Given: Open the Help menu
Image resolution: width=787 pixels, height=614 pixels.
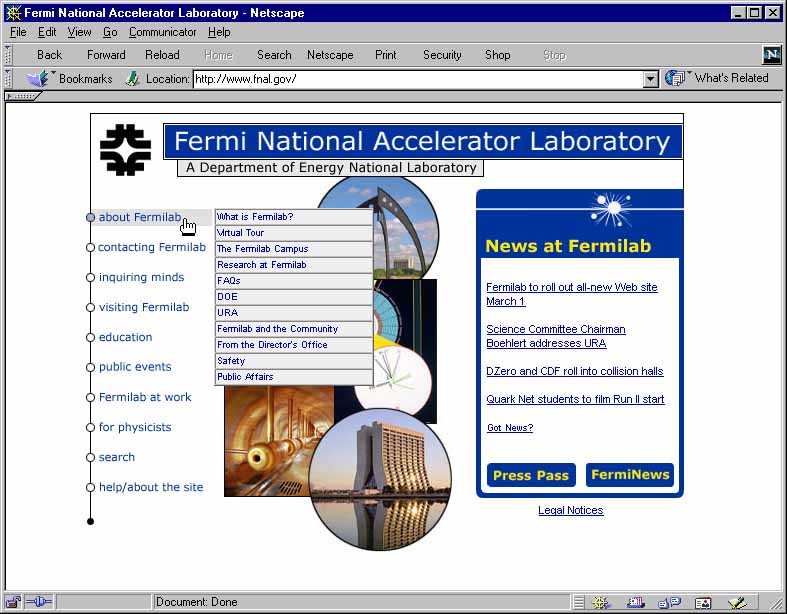Looking at the screenshot, I should coord(219,32).
